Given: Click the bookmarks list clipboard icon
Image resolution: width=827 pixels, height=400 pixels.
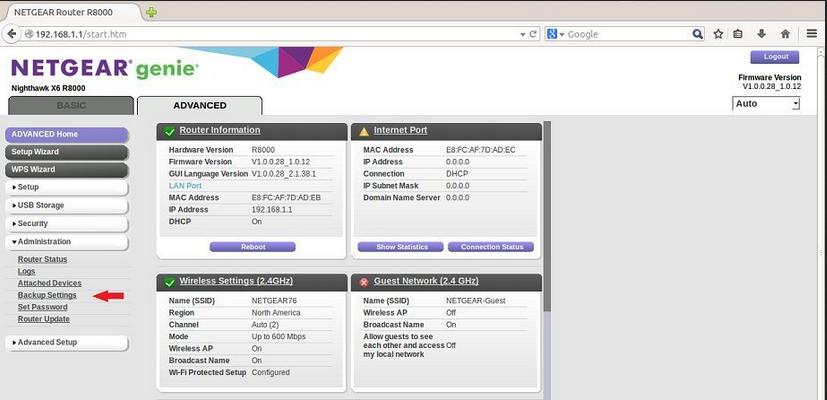Looking at the screenshot, I should tap(739, 34).
